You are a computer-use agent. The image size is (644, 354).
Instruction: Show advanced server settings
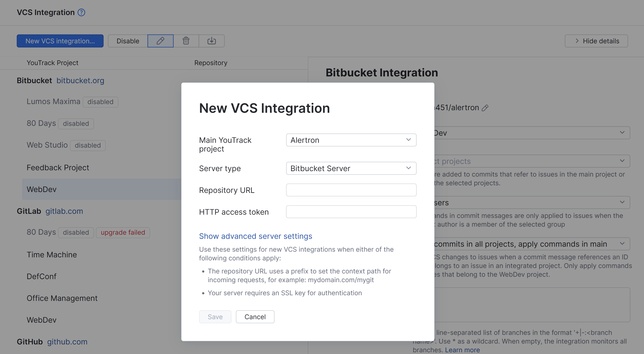(x=255, y=236)
